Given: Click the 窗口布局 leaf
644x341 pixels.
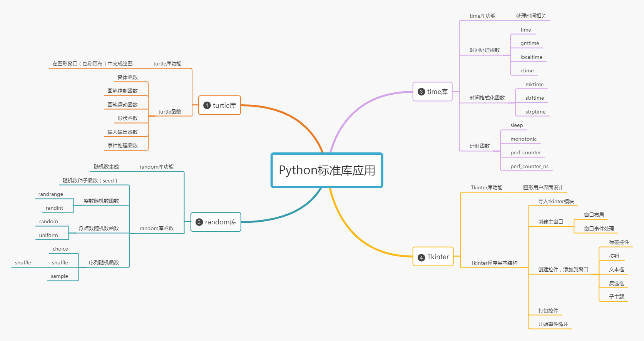Looking at the screenshot, I should 594,215.
